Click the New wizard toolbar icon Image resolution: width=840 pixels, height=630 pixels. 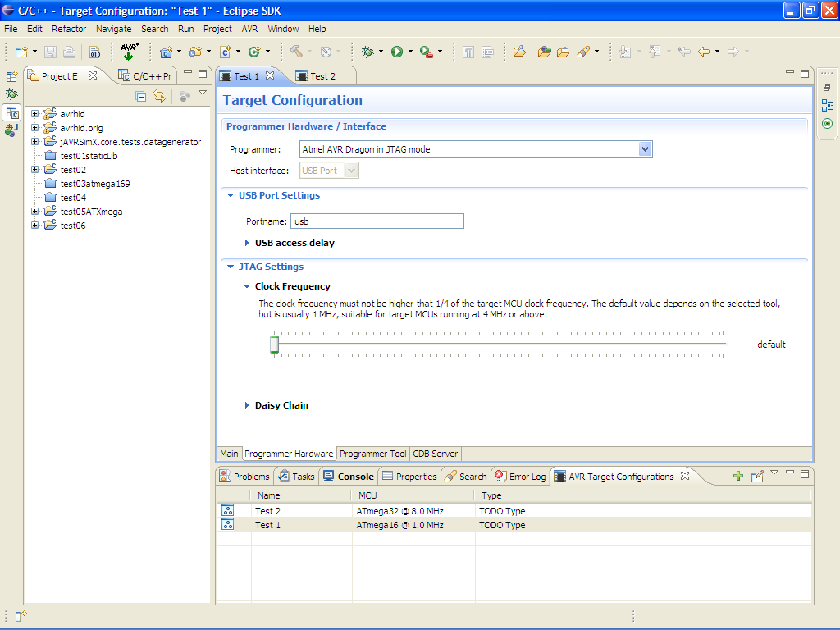[21, 52]
